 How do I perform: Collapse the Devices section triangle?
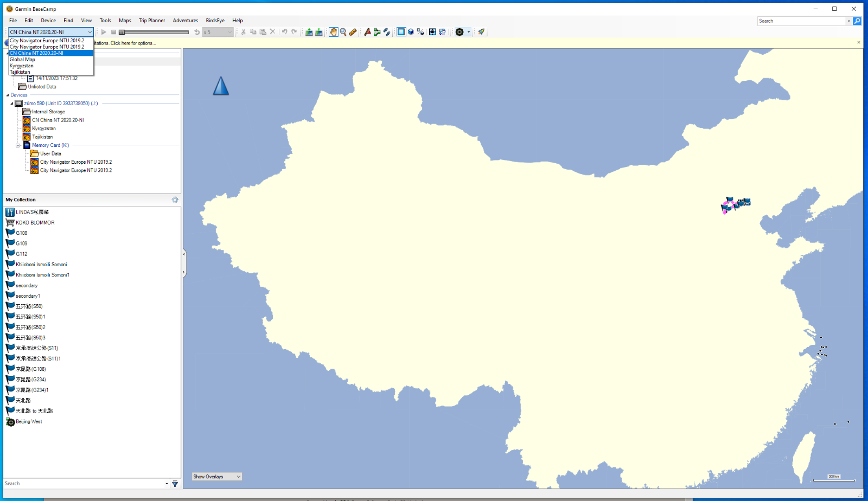pyautogui.click(x=8, y=95)
